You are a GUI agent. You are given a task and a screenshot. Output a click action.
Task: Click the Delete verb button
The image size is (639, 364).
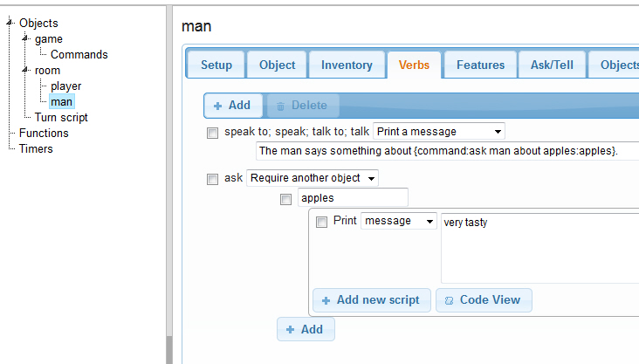301,106
